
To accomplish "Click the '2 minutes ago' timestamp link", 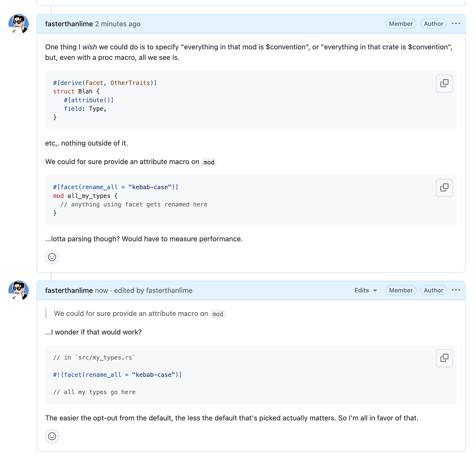I will click(x=118, y=24).
